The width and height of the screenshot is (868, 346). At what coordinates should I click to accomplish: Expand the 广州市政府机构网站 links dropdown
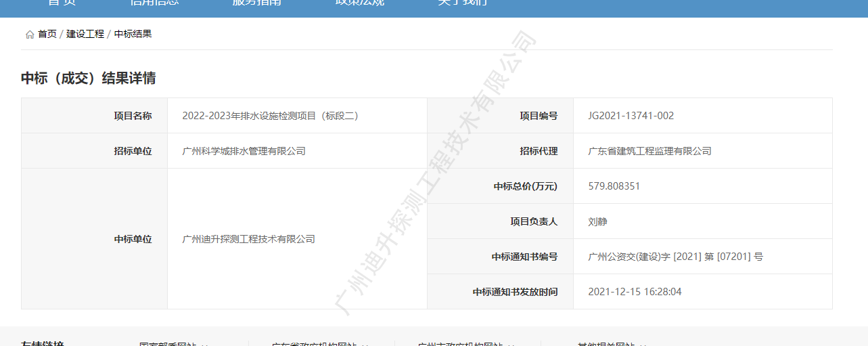pyautogui.click(x=467, y=343)
